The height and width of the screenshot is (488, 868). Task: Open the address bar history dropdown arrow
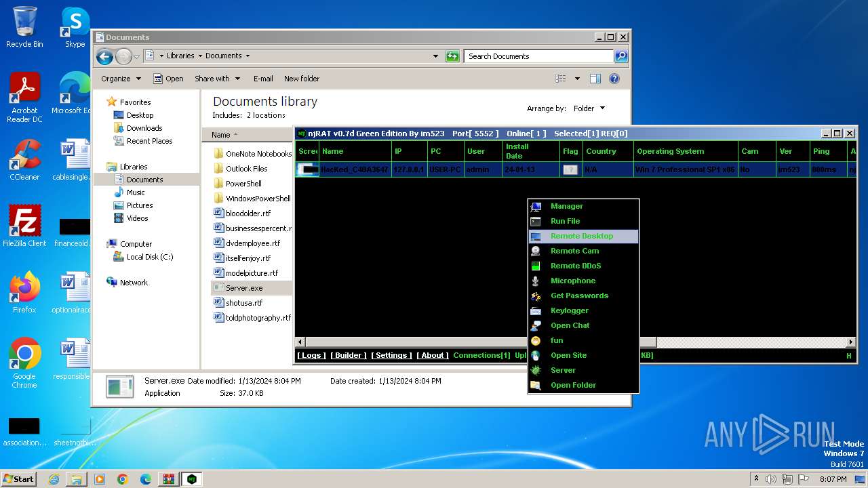(435, 56)
